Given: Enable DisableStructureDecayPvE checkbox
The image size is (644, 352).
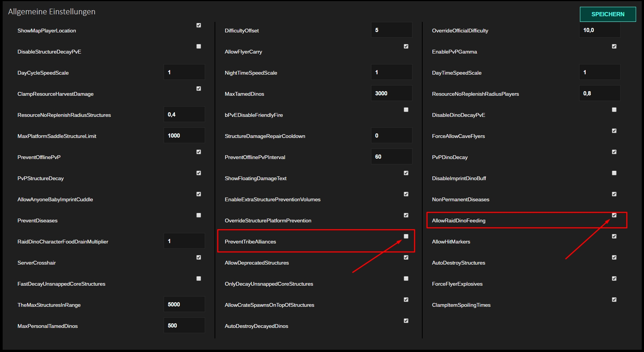Looking at the screenshot, I should [x=199, y=46].
